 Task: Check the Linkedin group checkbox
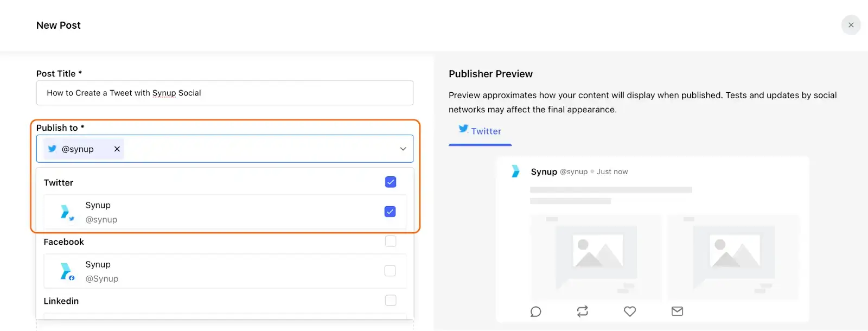point(391,300)
